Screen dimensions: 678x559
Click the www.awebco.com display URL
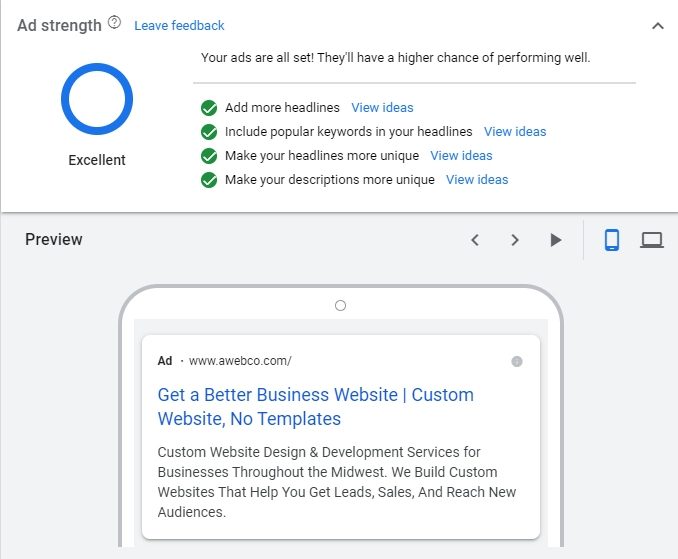pyautogui.click(x=240, y=361)
